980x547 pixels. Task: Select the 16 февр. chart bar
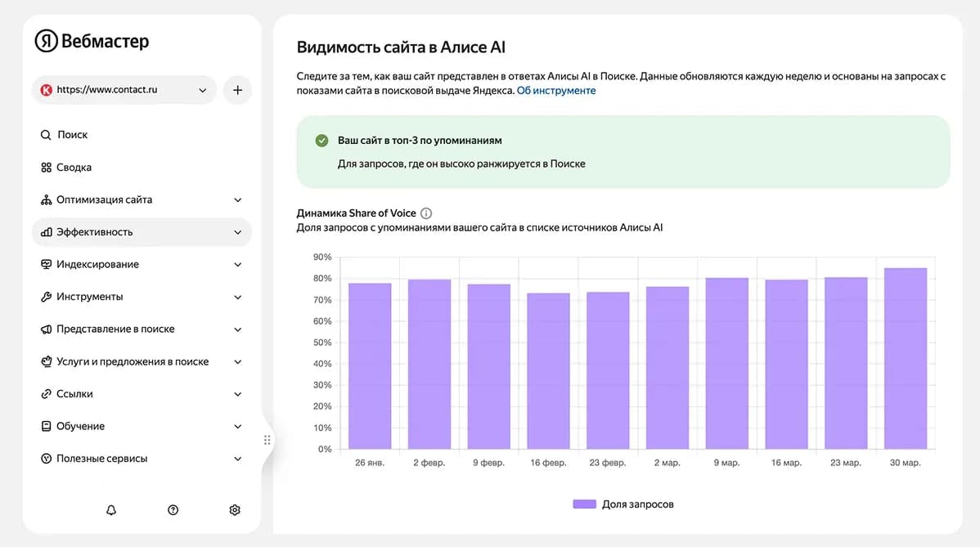(x=549, y=371)
